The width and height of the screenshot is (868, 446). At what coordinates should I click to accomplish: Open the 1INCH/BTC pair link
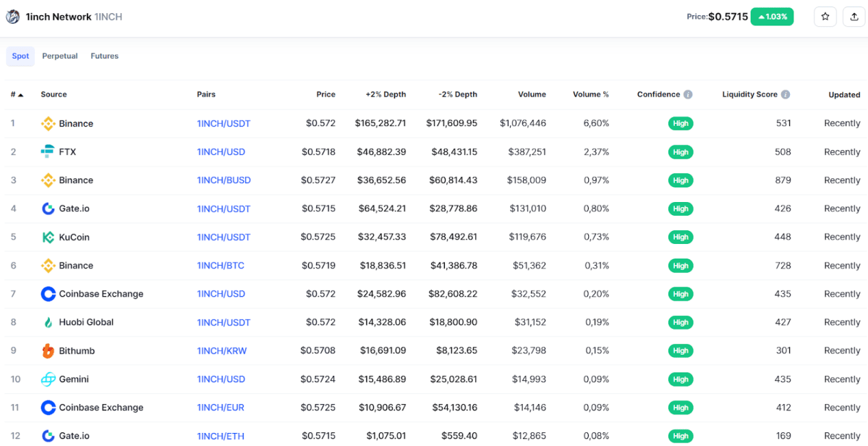pos(221,266)
